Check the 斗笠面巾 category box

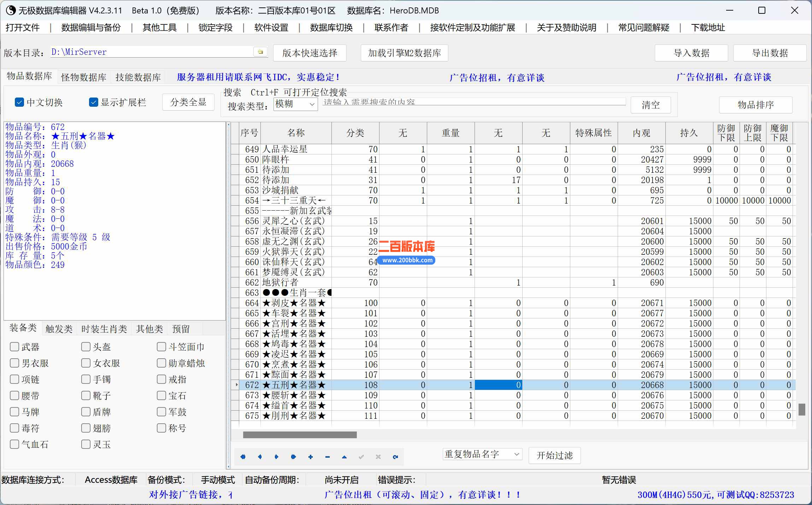[161, 347]
